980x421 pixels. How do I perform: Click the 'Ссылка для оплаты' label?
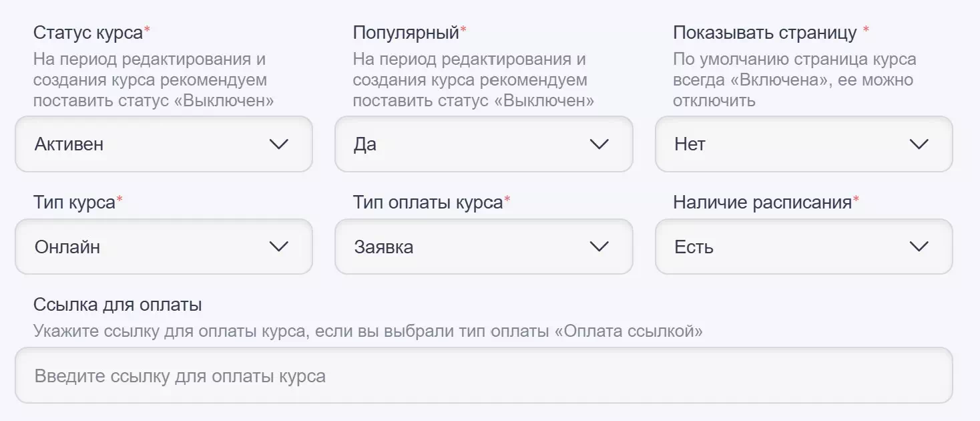[x=117, y=305]
